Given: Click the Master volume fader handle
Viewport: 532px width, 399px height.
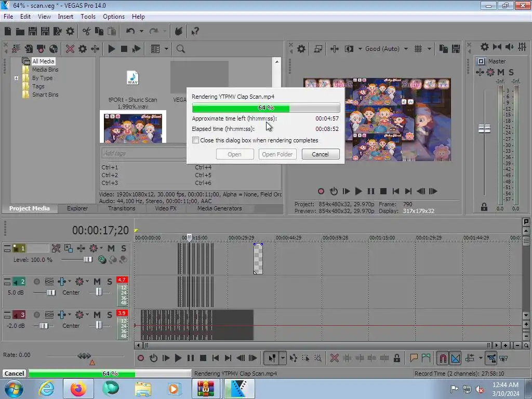Looking at the screenshot, I should point(484,129).
